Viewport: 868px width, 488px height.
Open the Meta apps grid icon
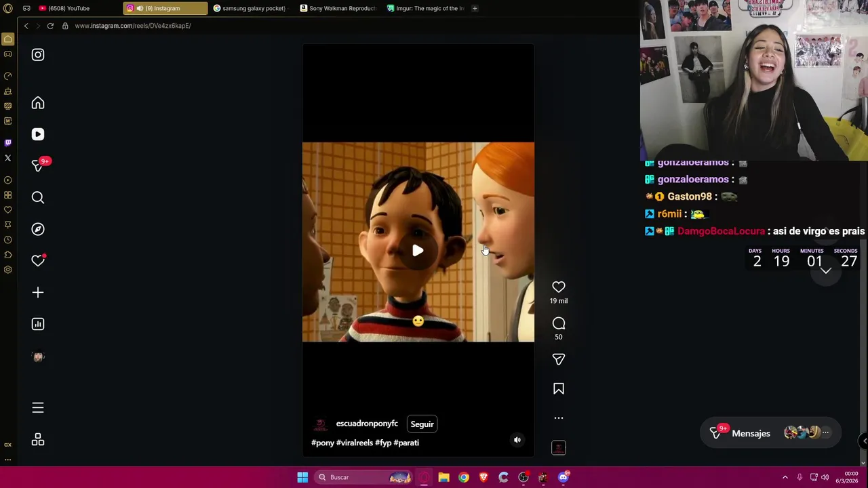[38, 440]
